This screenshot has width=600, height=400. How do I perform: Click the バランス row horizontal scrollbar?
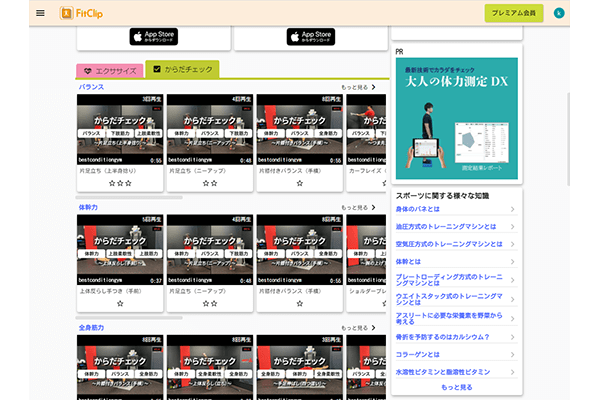pyautogui.click(x=129, y=198)
